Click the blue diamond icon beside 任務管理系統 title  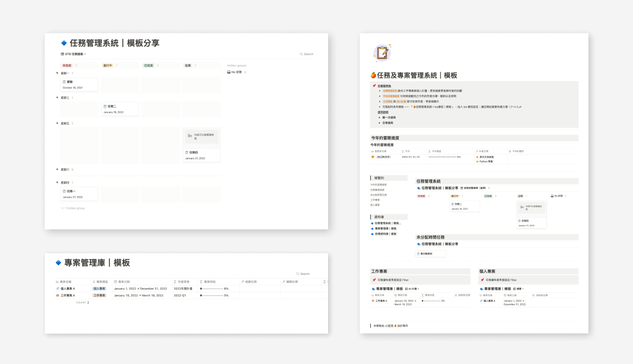click(64, 43)
